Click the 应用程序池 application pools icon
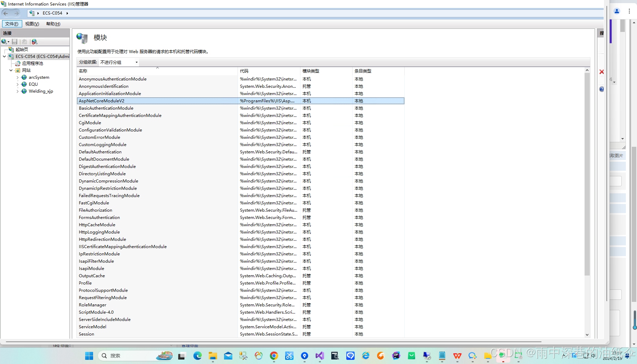The image size is (637, 364). (18, 63)
